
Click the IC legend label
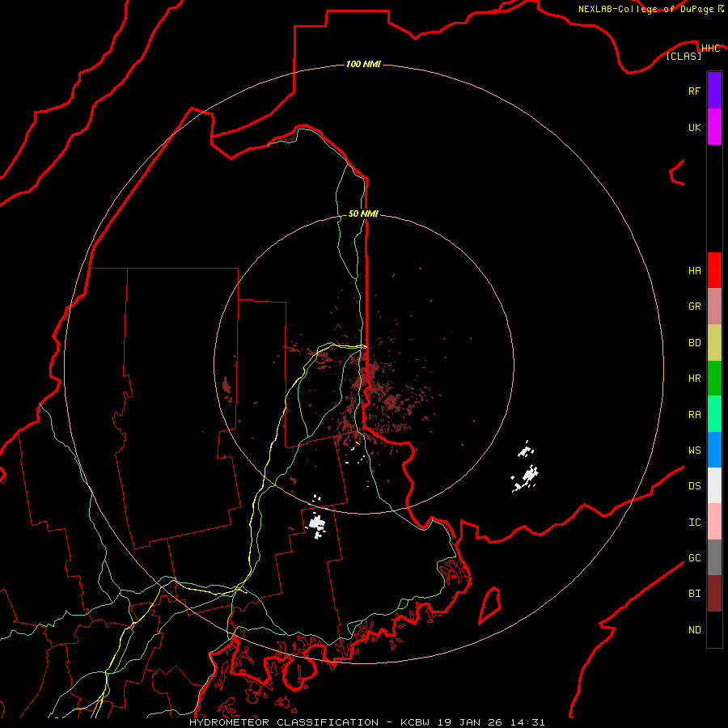pos(694,523)
